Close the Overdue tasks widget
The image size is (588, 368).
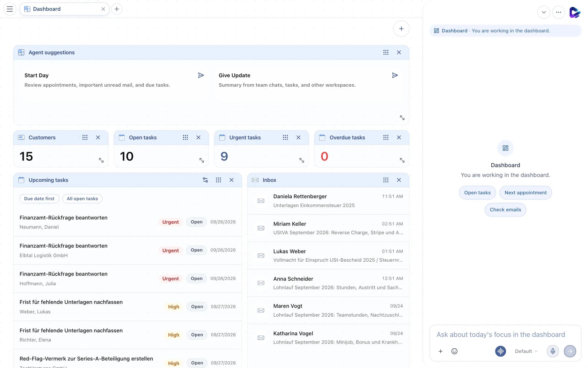point(399,137)
